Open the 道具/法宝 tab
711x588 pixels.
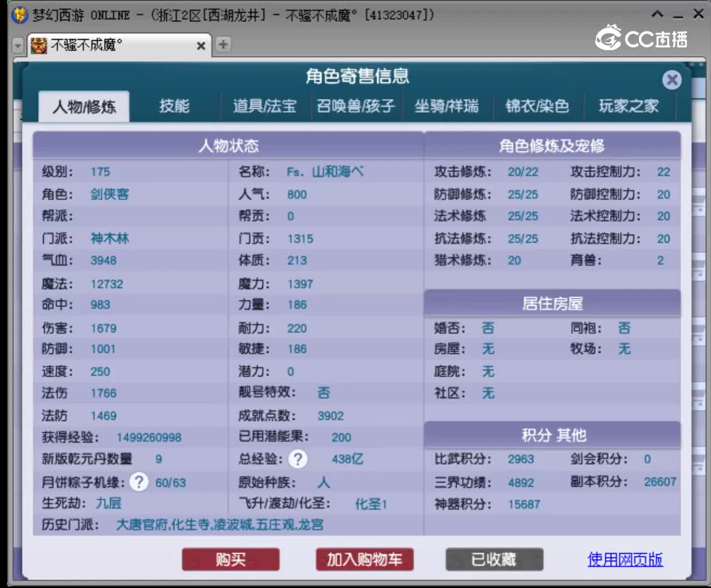(264, 106)
